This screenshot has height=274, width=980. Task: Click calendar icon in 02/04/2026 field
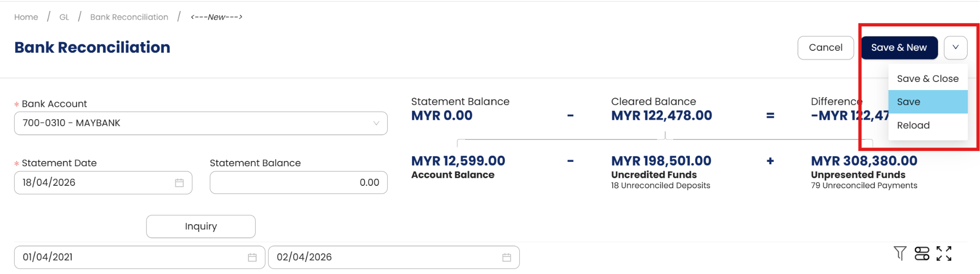point(507,258)
